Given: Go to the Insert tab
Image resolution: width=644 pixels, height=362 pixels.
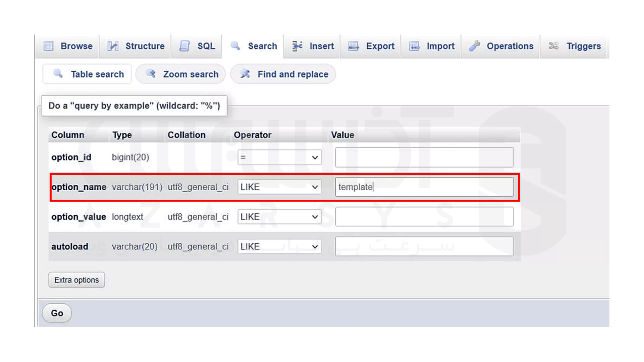Looking at the screenshot, I should [312, 46].
